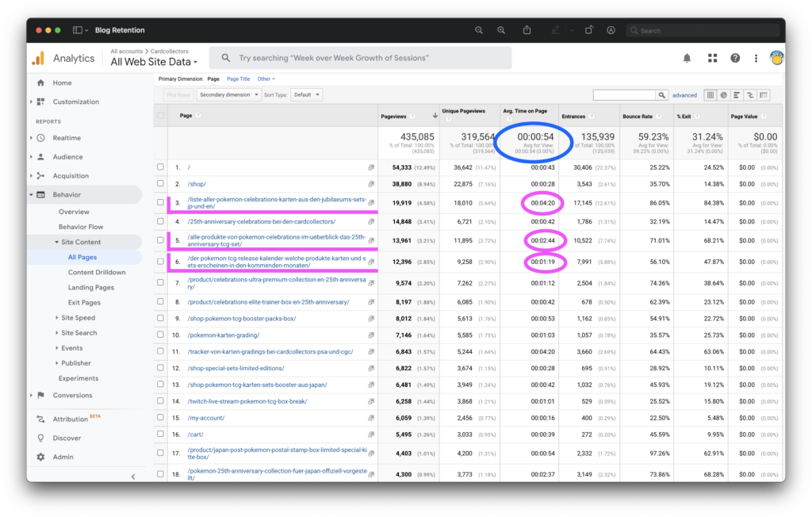The height and width of the screenshot is (517, 812).
Task: Switch to data table view icon
Action: coord(710,95)
